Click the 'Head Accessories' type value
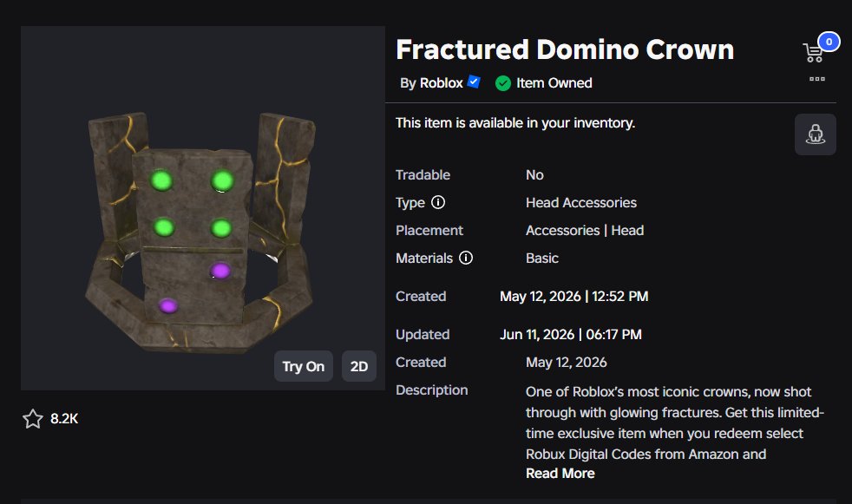The height and width of the screenshot is (504, 852). (x=580, y=203)
